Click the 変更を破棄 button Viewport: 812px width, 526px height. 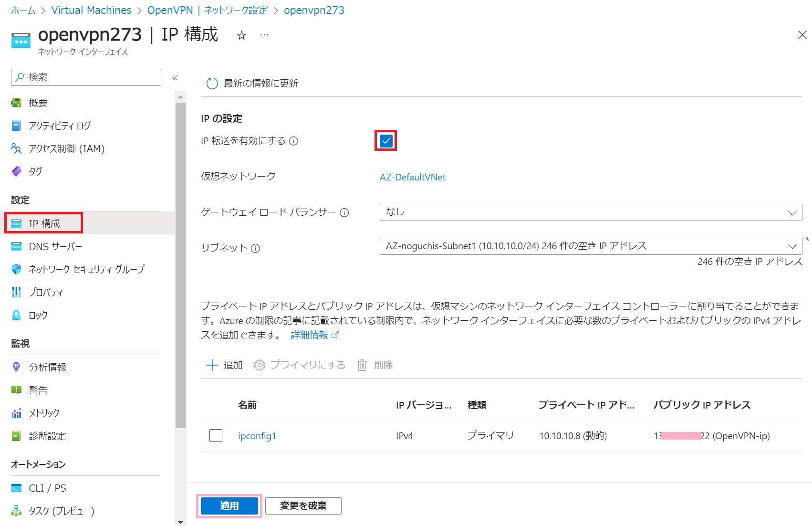pos(303,506)
